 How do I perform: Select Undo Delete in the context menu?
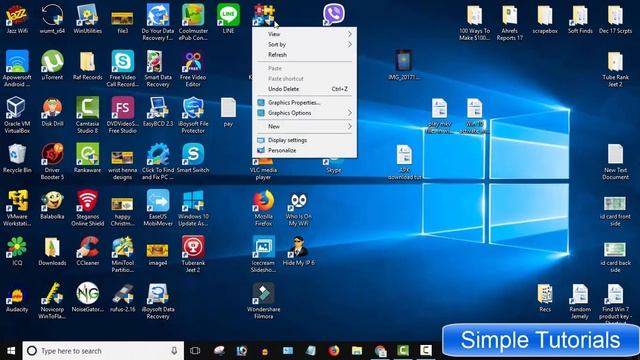point(304,89)
